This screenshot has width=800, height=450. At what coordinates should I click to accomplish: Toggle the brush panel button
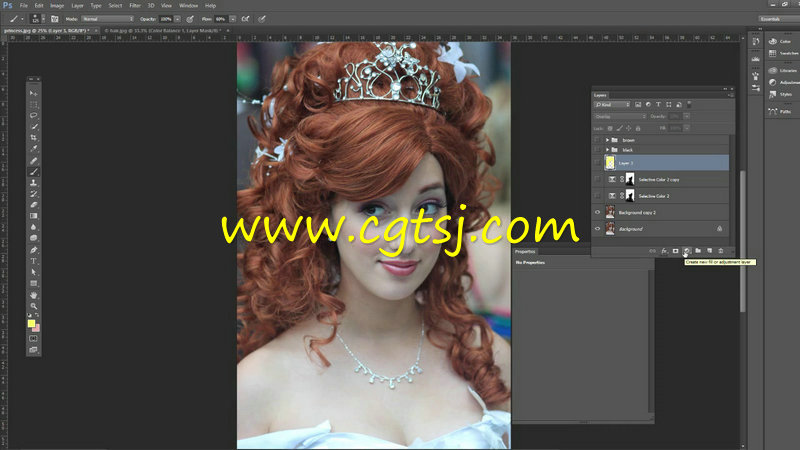coord(55,19)
